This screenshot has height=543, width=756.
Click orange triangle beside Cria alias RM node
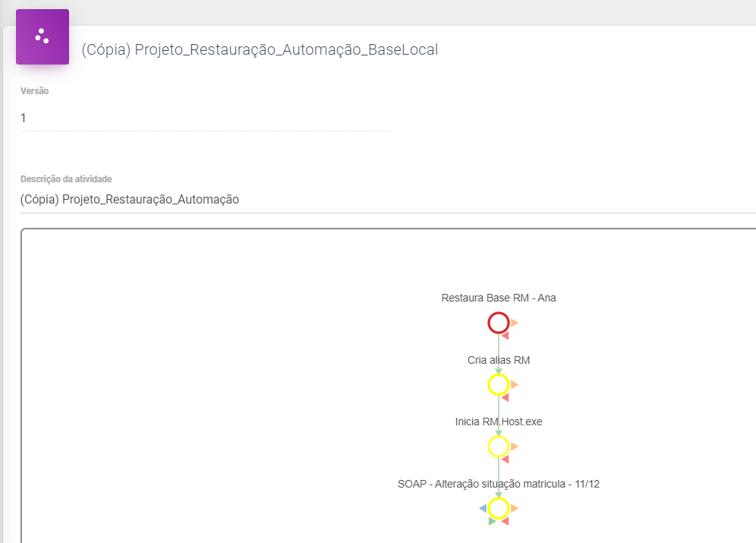(515, 384)
